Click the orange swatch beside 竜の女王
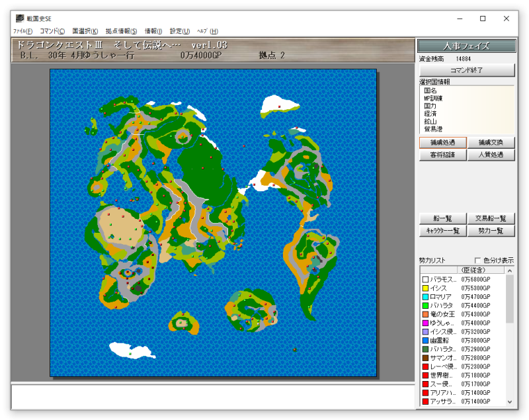529x420 pixels. (425, 314)
